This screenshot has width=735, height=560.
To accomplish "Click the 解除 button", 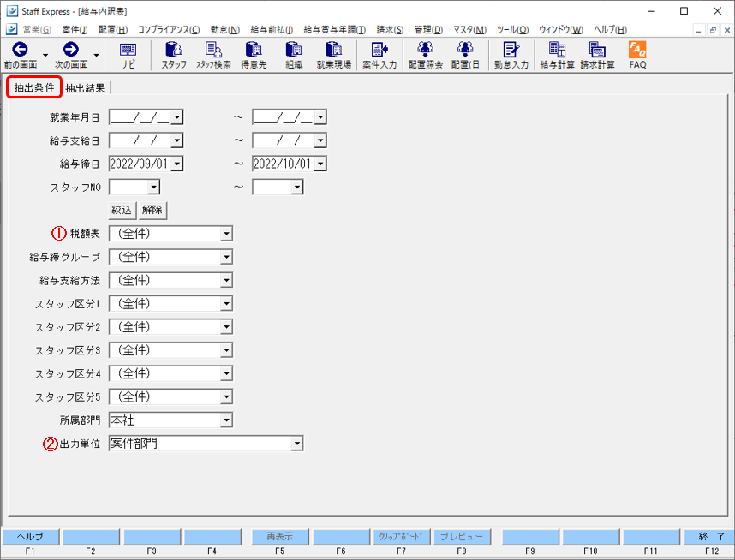I will coord(152,210).
